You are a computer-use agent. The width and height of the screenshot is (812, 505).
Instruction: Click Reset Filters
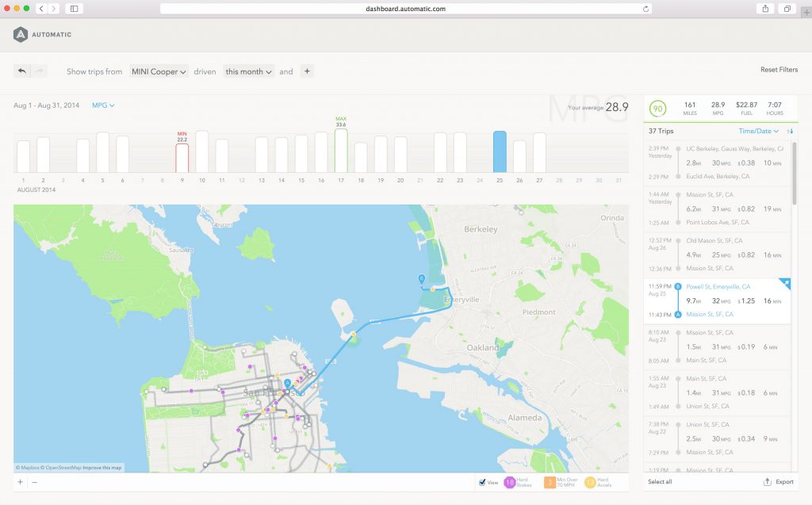[779, 70]
